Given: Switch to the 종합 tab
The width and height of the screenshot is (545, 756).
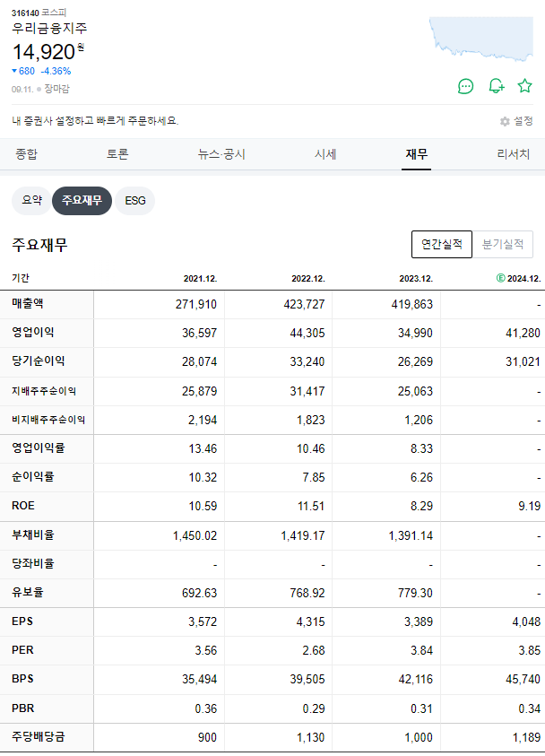Looking at the screenshot, I should point(27,154).
